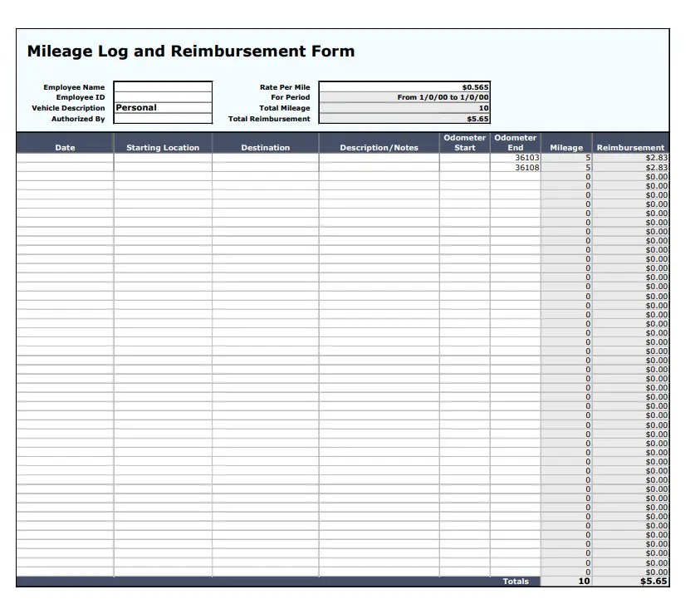The width and height of the screenshot is (700, 599).
Task: Click the Vehicle Description field containing Personal
Action: (163, 108)
